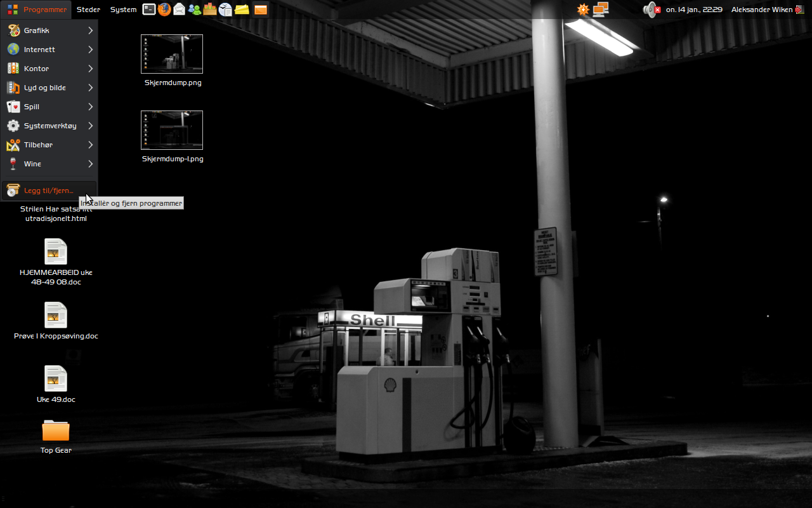The image size is (812, 508).
Task: Launch Firefox from the panel
Action: pyautogui.click(x=164, y=10)
